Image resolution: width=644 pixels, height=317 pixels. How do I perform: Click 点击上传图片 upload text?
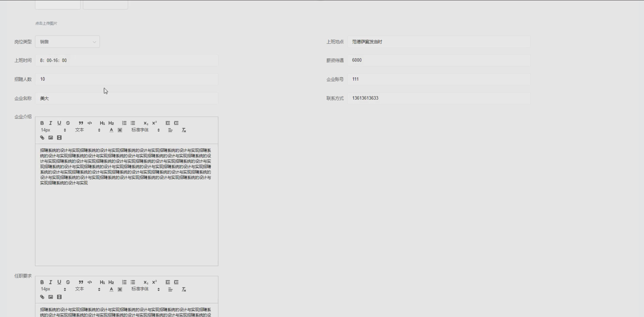coord(46,23)
